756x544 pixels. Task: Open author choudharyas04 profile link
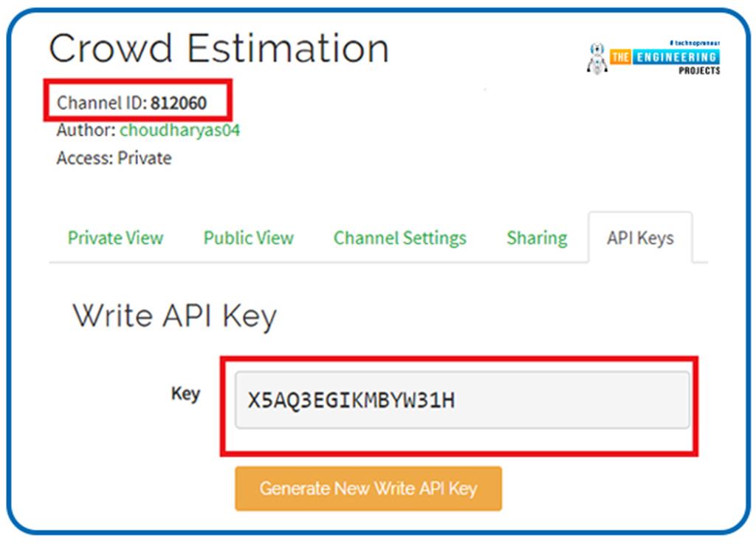[x=179, y=131]
